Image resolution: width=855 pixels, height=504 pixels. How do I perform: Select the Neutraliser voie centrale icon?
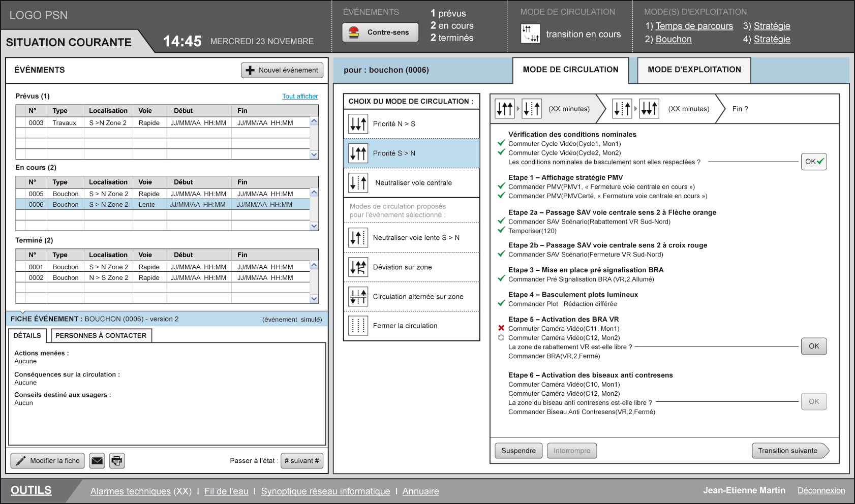[x=358, y=183]
